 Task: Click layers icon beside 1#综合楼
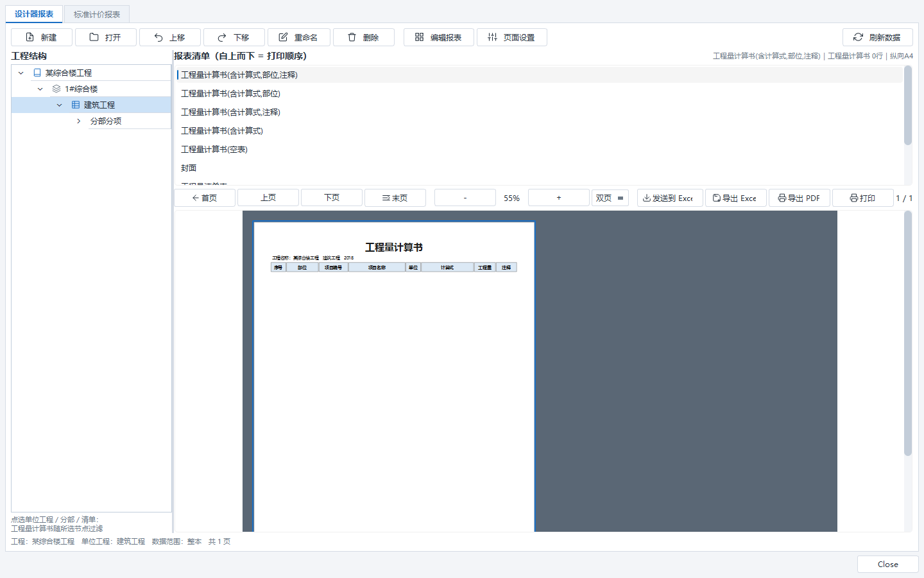point(56,89)
